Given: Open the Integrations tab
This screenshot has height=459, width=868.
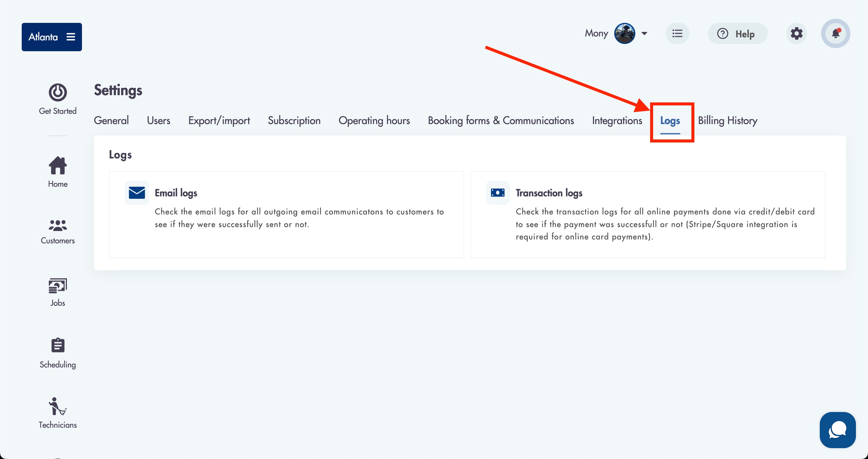Looking at the screenshot, I should (617, 120).
